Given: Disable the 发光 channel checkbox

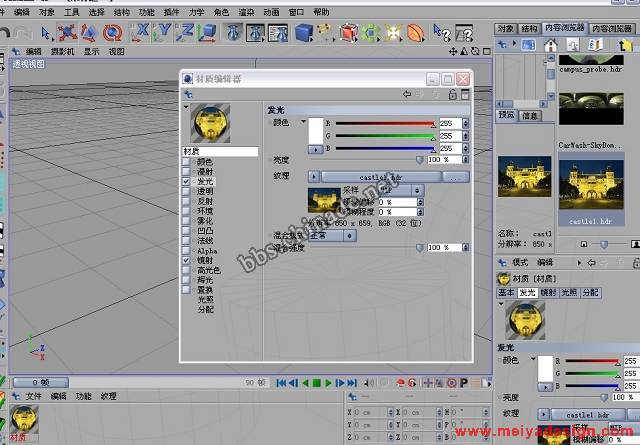Looking at the screenshot, I should point(186,181).
